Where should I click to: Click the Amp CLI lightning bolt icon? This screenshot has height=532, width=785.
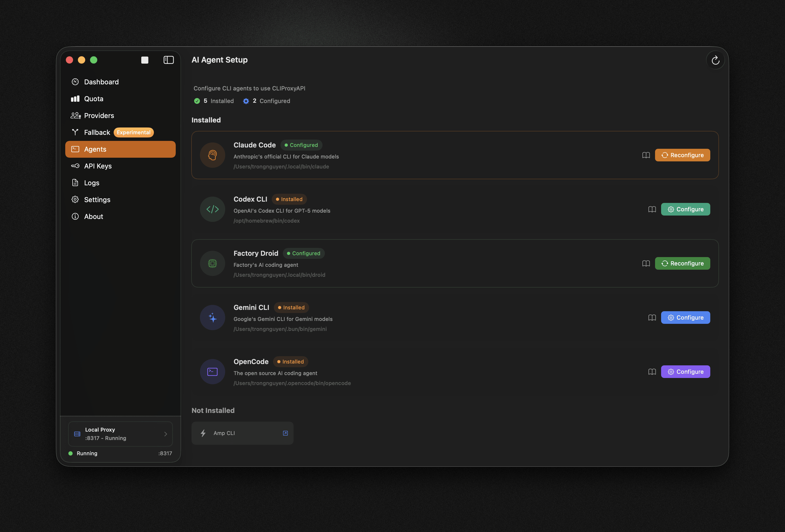(x=203, y=433)
